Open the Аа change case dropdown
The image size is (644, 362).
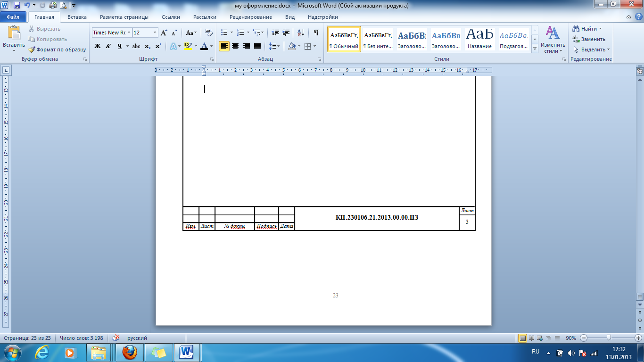tap(191, 33)
